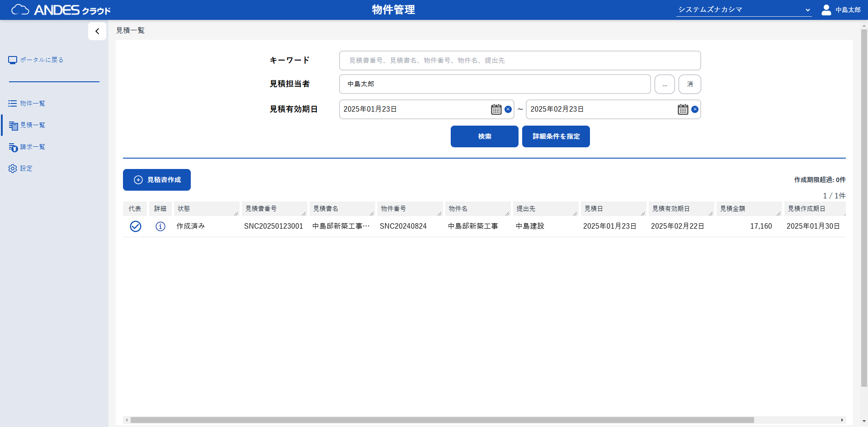Viewport: 868px width, 427px height.
Task: Click the ポータルに戻る monitor icon
Action: pyautogui.click(x=12, y=59)
